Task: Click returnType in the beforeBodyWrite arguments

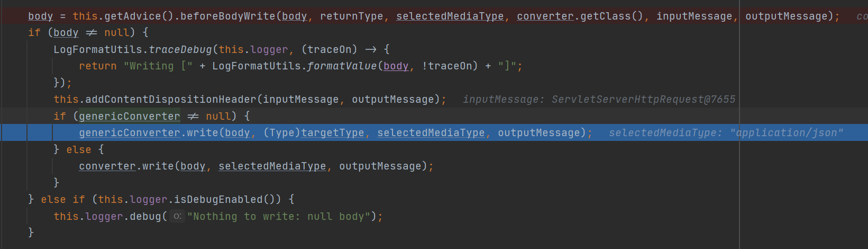Action: coord(352,16)
